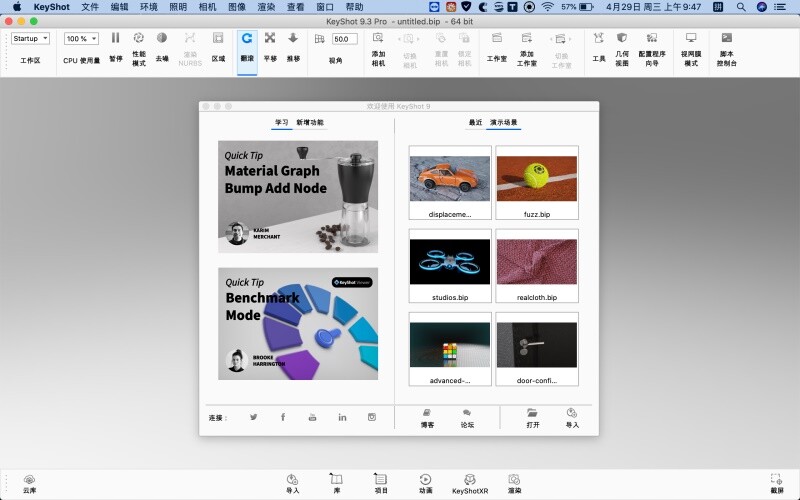Click Add Camera (添加相机) icon
The image size is (800, 500).
tap(378, 38)
